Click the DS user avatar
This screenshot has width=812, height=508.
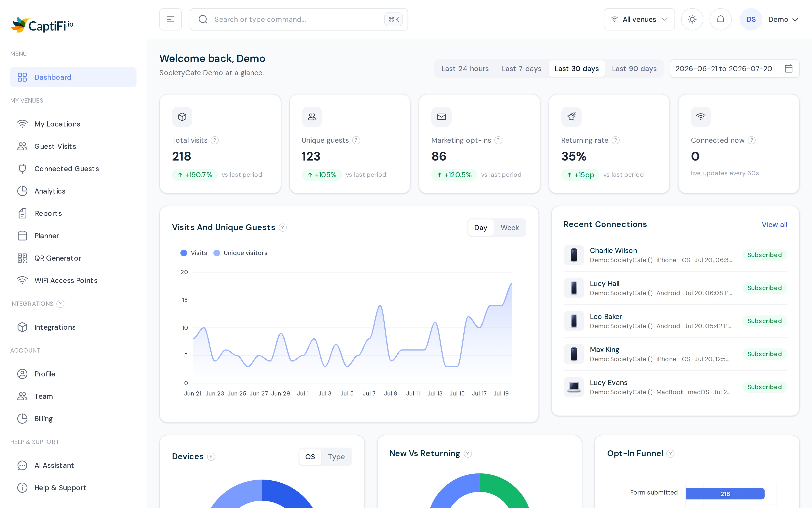point(751,20)
